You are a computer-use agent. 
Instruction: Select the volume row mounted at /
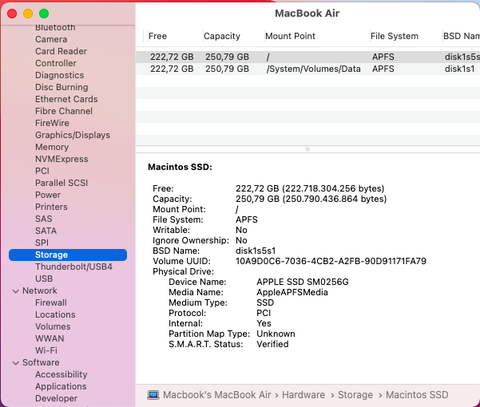click(x=308, y=57)
